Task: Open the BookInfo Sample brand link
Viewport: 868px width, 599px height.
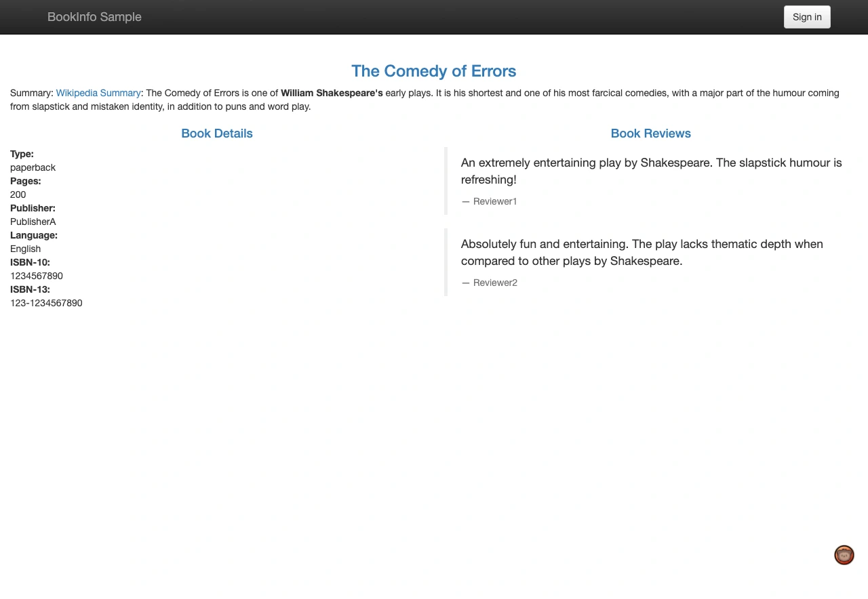Action: [94, 17]
